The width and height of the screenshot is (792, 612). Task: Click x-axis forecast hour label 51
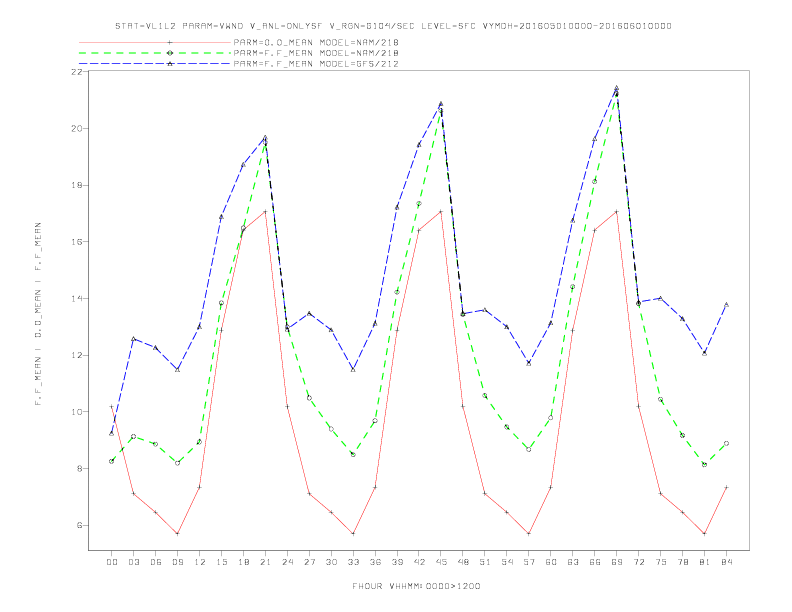(x=485, y=562)
